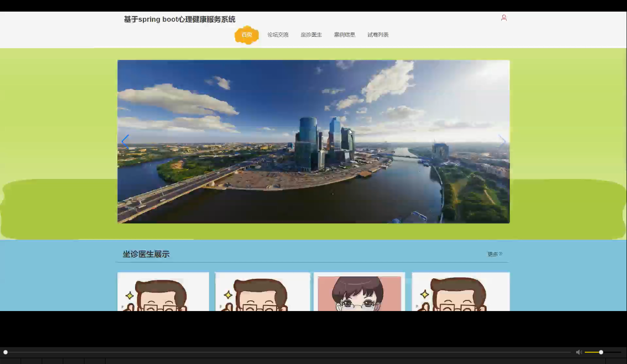Image resolution: width=627 pixels, height=364 pixels.
Task: Click the user profile icon at top right
Action: (x=504, y=18)
